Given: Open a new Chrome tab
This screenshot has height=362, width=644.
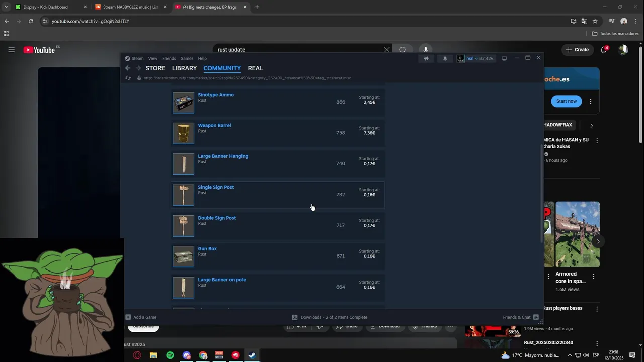Looking at the screenshot, I should click(x=257, y=7).
